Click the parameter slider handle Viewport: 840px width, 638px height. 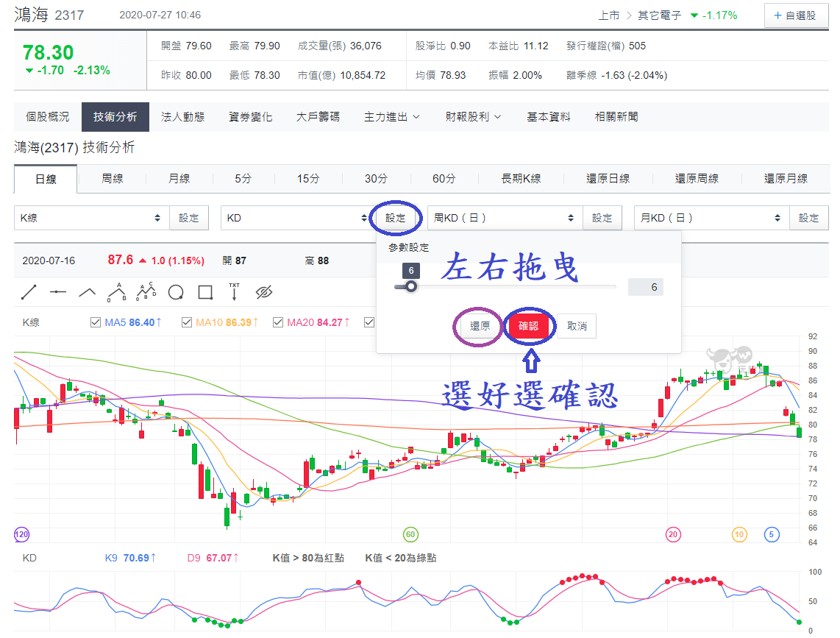click(x=411, y=287)
